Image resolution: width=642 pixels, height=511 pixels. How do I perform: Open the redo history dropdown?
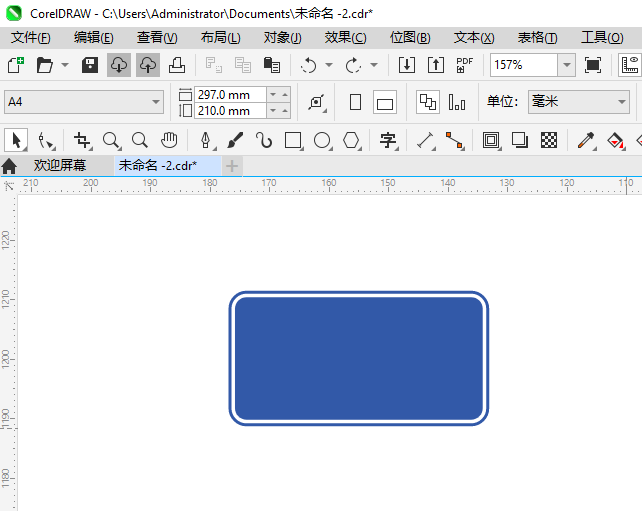[x=374, y=65]
